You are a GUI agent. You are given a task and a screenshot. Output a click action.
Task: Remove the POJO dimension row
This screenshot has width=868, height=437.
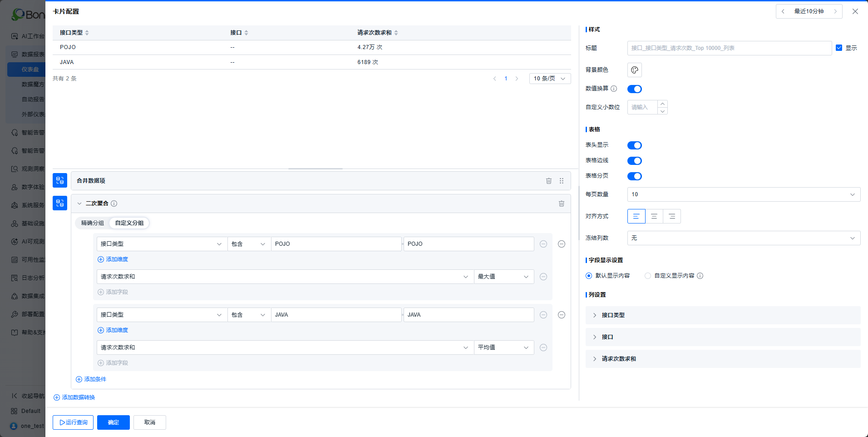[x=543, y=244]
